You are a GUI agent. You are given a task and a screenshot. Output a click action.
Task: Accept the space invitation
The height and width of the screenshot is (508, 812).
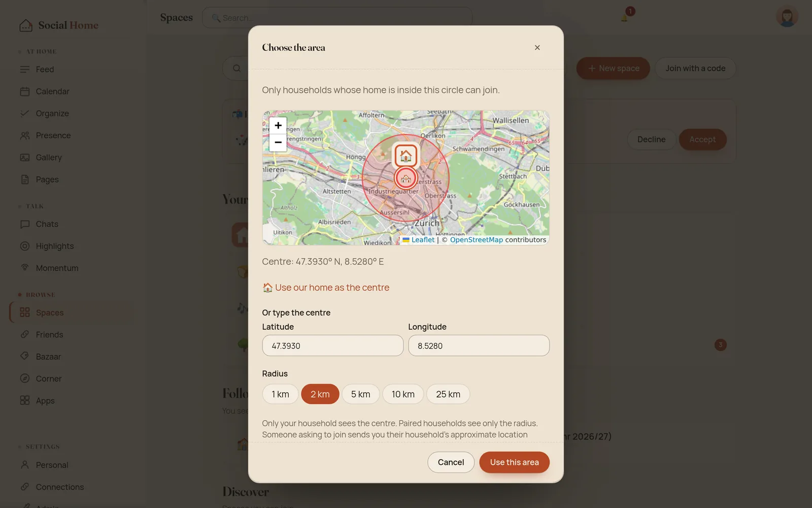click(x=702, y=139)
